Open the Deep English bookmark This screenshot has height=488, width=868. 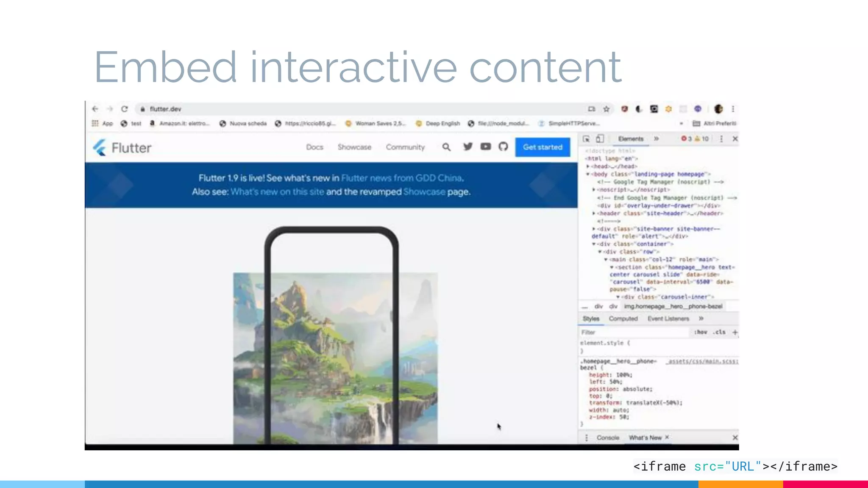[x=438, y=123]
